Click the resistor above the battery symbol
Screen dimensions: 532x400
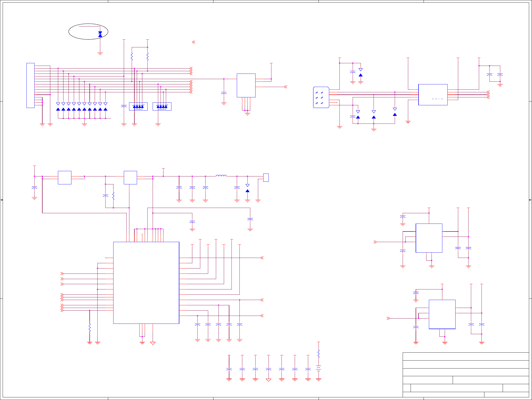(x=319, y=354)
